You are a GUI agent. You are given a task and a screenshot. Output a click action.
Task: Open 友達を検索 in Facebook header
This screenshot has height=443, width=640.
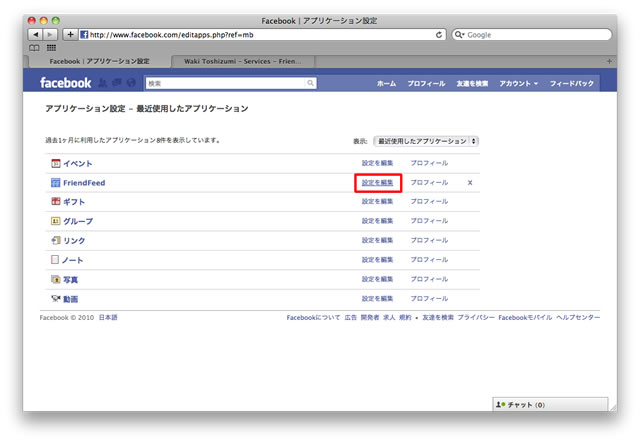(472, 83)
